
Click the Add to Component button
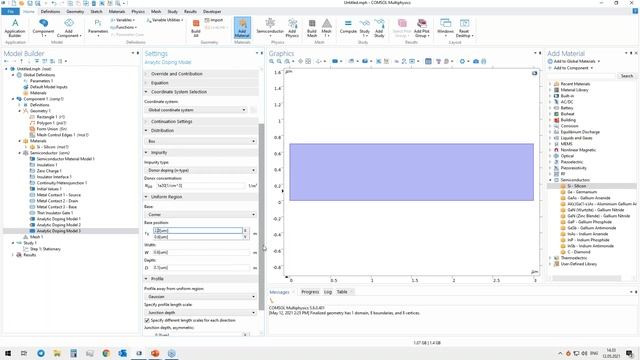coord(571,68)
